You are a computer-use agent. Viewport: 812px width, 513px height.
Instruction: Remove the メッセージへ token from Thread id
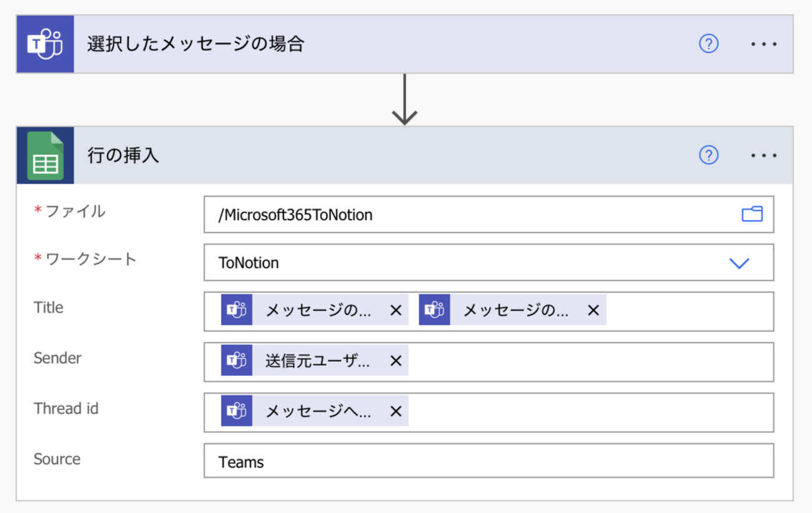pyautogui.click(x=395, y=411)
